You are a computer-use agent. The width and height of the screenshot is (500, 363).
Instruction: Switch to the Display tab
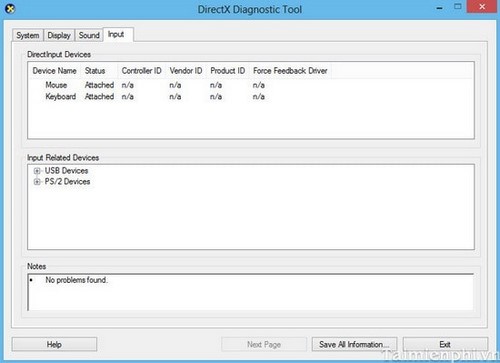(x=59, y=35)
